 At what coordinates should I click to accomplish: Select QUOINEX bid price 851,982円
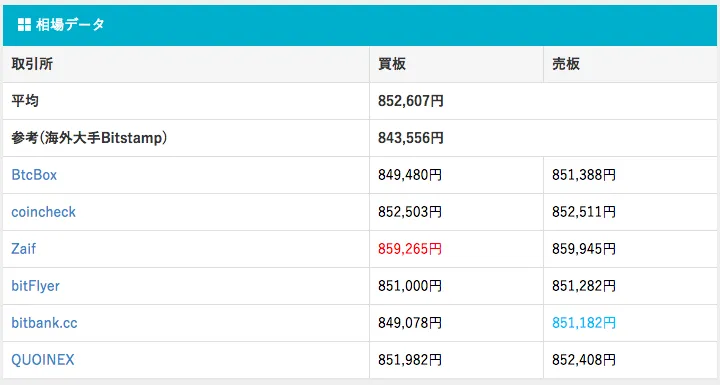pyautogui.click(x=410, y=360)
